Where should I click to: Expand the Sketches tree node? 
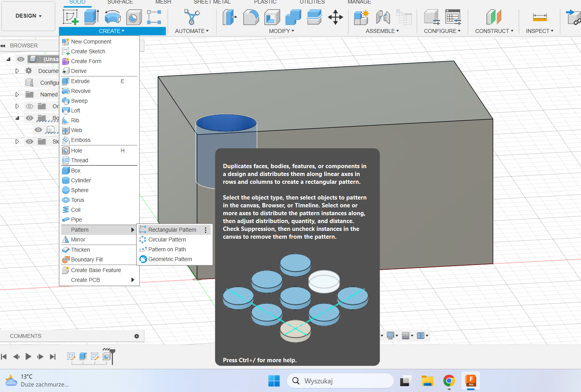(x=17, y=142)
